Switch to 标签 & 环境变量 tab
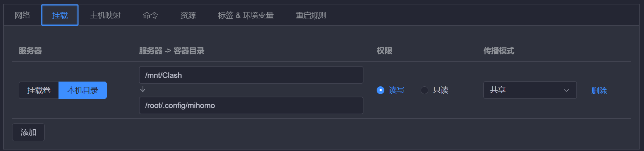Screen dimensions: 644x151 [245, 15]
